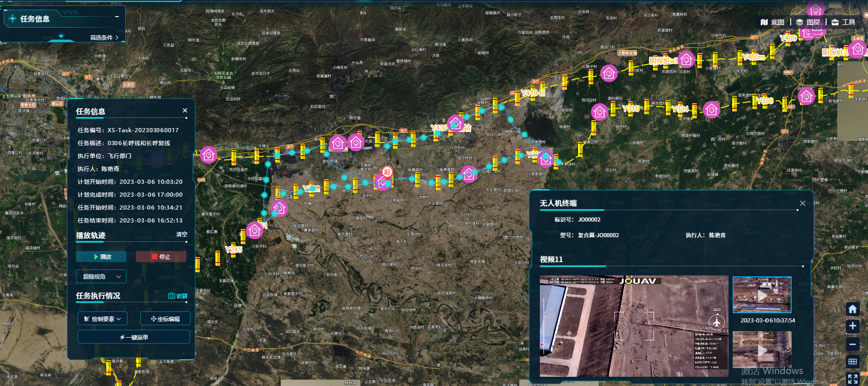
Task: Click the Y245 tower label
Action: click(x=234, y=250)
